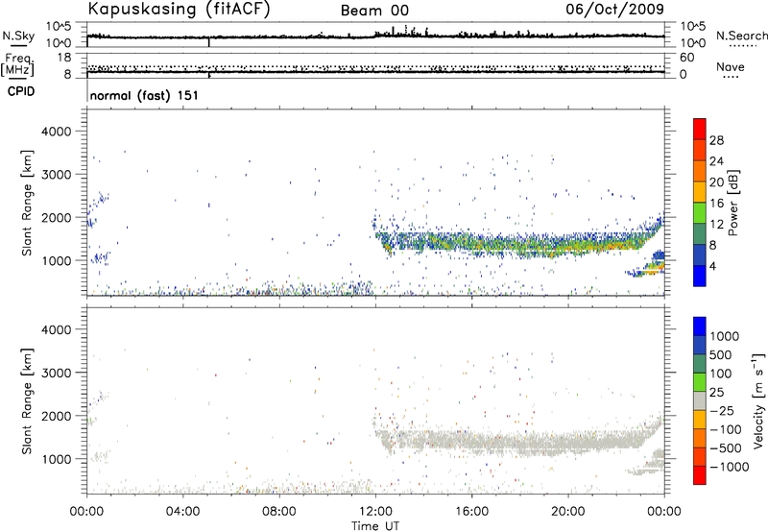Click the -25 label on Velocity colorbar
768x532 pixels.
(x=722, y=411)
